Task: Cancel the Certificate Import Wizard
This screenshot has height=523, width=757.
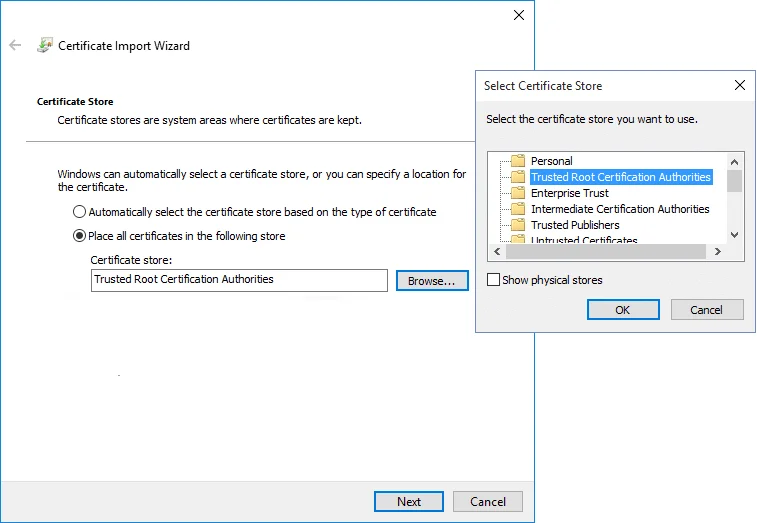Action: click(x=488, y=502)
